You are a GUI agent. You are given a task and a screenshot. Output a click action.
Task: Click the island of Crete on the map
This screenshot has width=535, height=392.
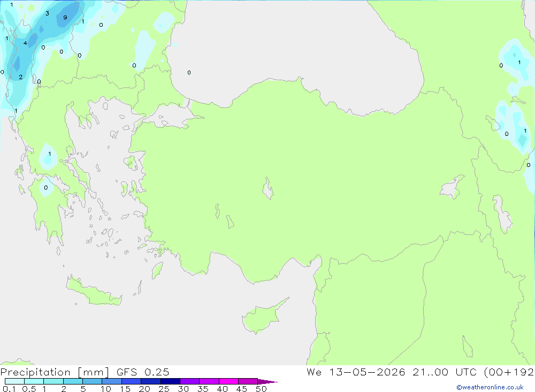pyautogui.click(x=94, y=291)
